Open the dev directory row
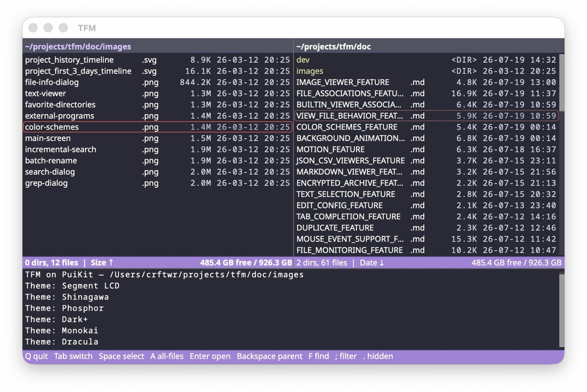The height and width of the screenshot is (392, 587). [426, 60]
